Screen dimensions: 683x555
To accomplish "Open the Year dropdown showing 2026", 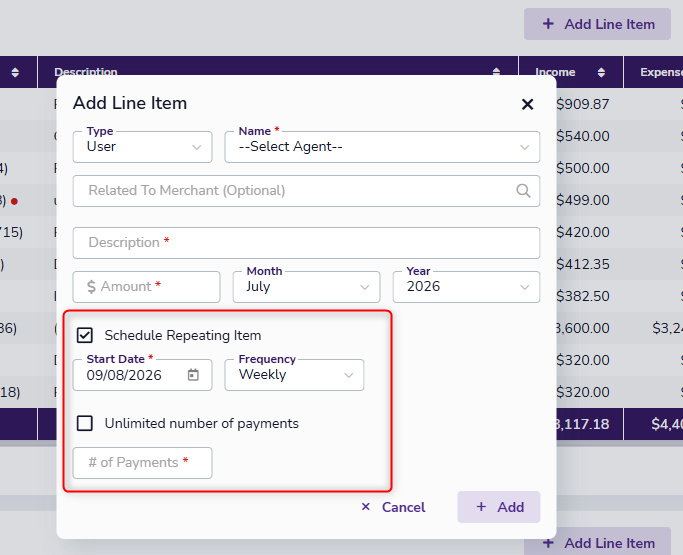I will (x=466, y=287).
